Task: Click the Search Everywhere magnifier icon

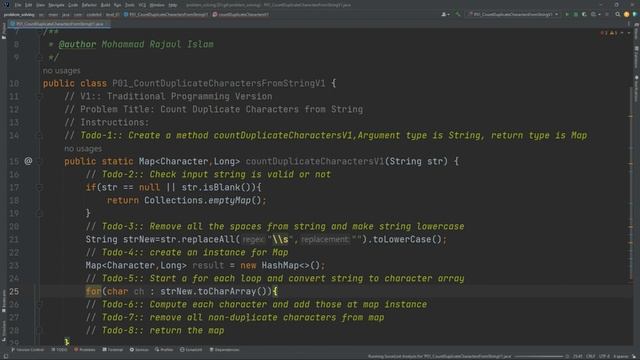Action: pos(618,14)
